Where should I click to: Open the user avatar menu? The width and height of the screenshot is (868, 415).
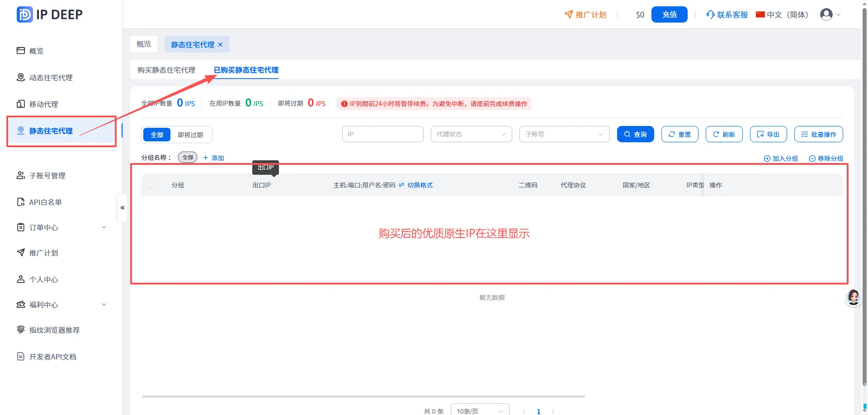pyautogui.click(x=830, y=14)
